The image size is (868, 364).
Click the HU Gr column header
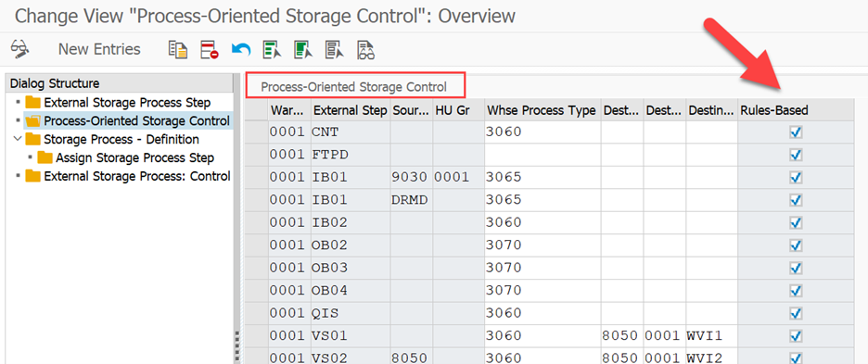(x=458, y=110)
